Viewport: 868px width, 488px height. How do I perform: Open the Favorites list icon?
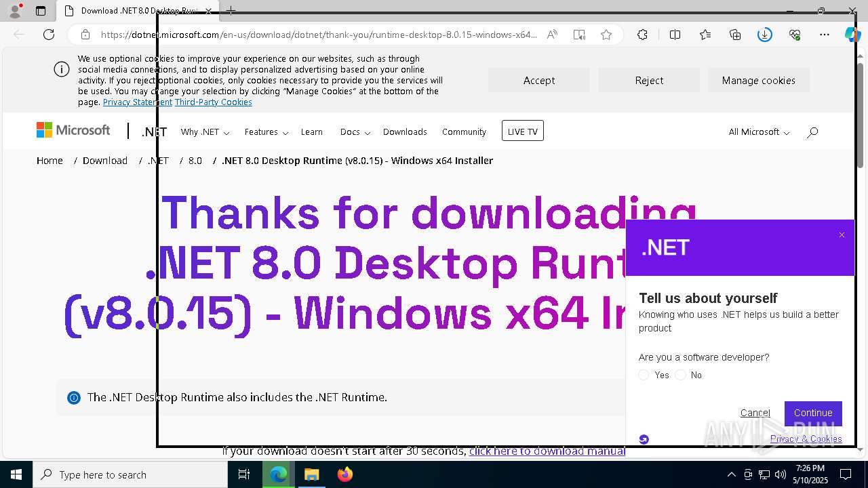click(705, 35)
